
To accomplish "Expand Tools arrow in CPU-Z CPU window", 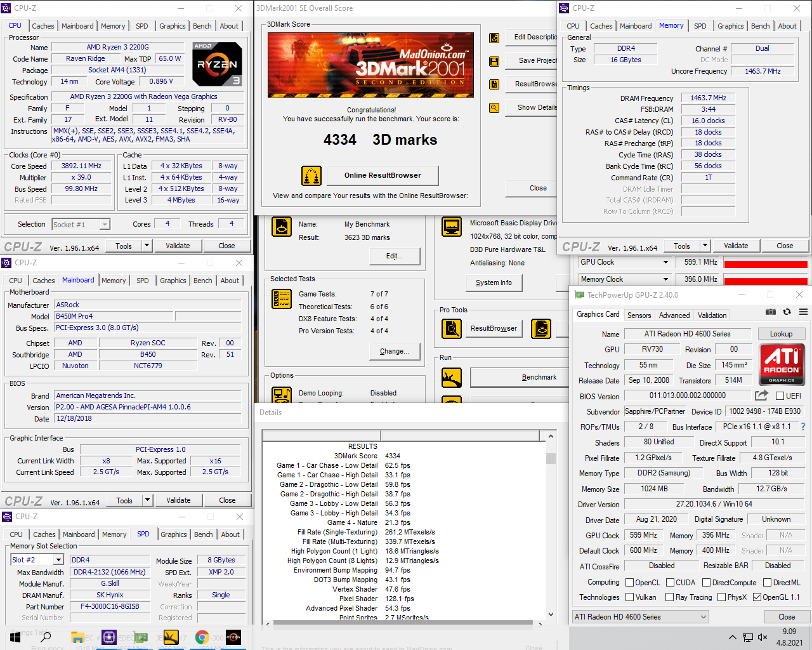I will (x=147, y=246).
